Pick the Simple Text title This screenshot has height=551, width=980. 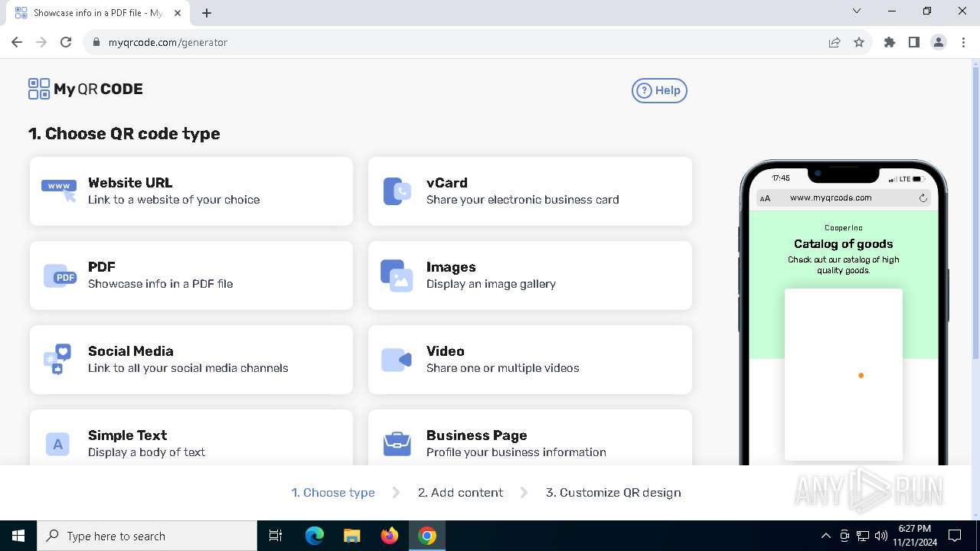(x=127, y=435)
